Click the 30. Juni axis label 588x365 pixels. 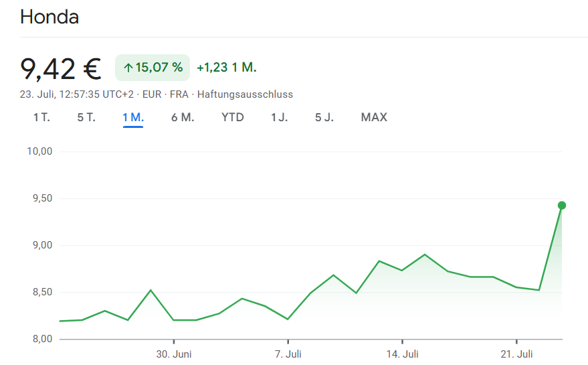pos(174,354)
